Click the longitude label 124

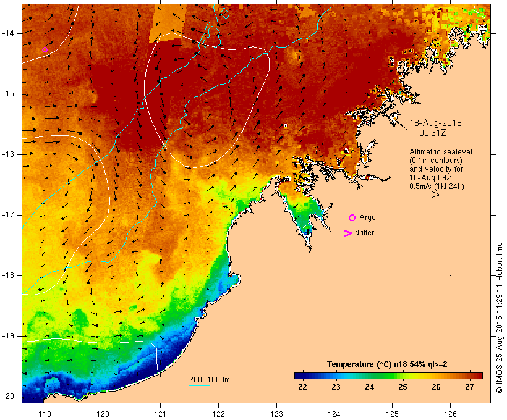pos(334,414)
